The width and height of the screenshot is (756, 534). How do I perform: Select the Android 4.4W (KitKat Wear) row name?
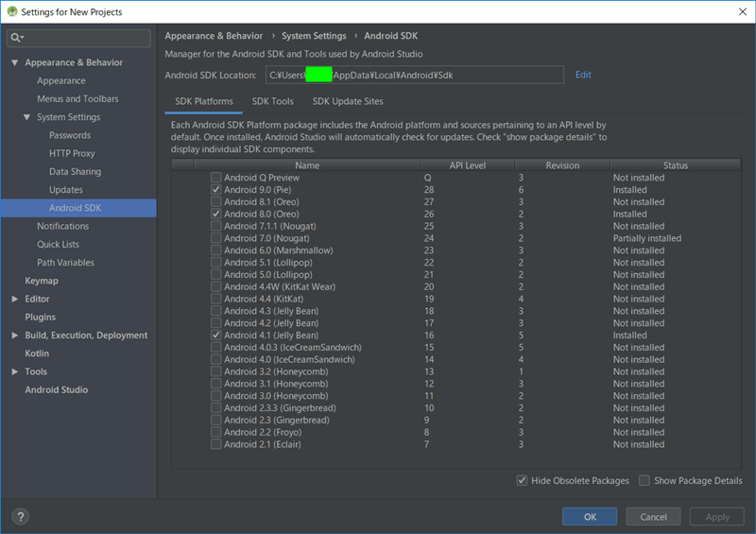click(280, 286)
